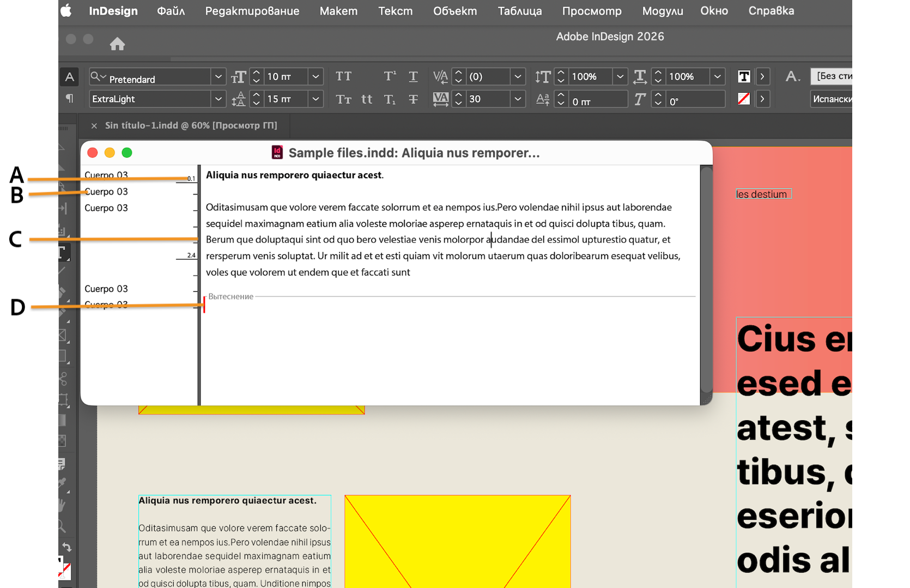Expand the fill color options arrow
This screenshot has height=588, width=910.
pyautogui.click(x=762, y=77)
